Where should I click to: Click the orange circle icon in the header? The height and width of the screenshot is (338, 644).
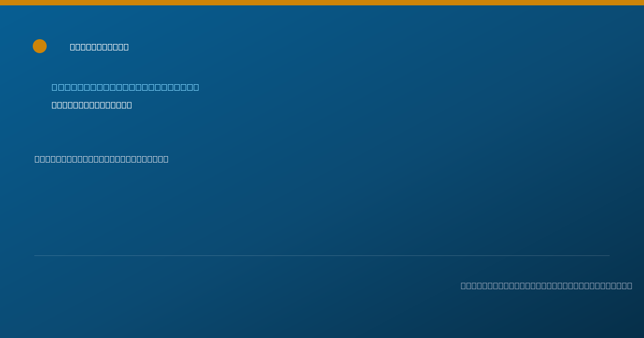click(40, 46)
